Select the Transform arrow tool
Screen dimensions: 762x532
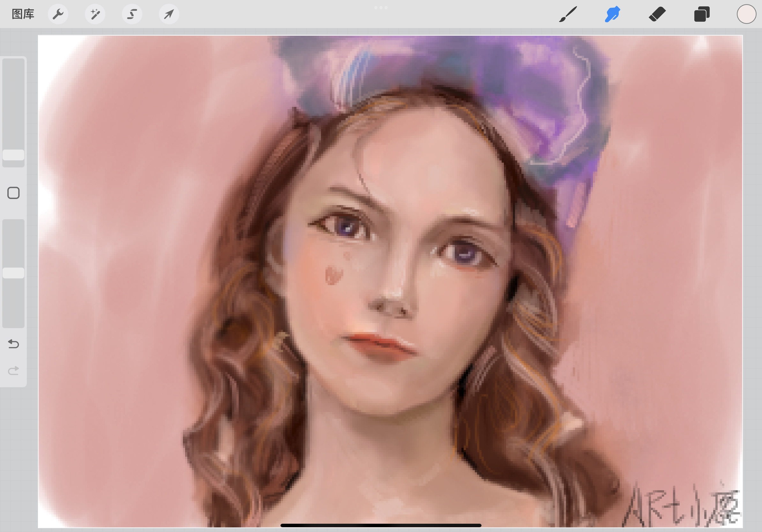coord(169,14)
